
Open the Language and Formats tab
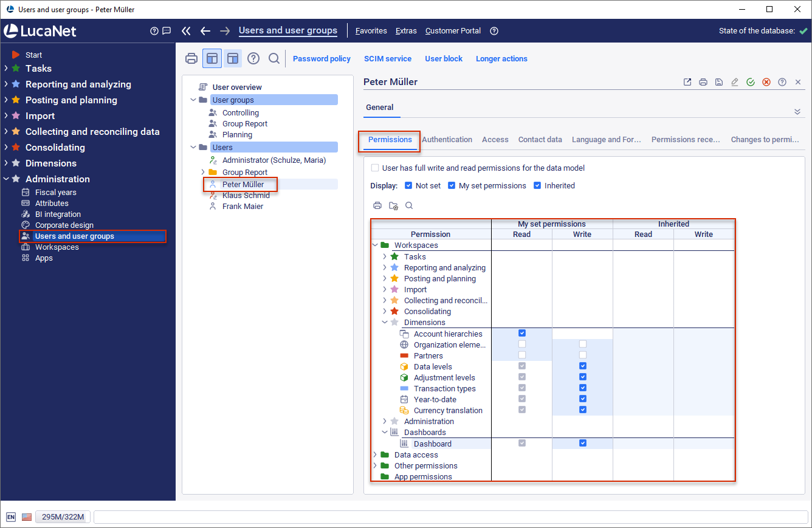[607, 140]
